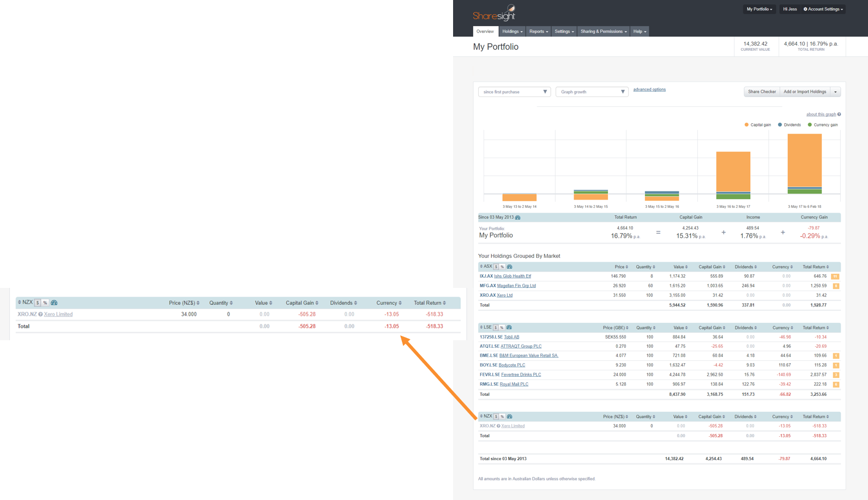The image size is (868, 500).
Task: Expand arrow beside Add or Import Holdings
Action: tap(835, 92)
